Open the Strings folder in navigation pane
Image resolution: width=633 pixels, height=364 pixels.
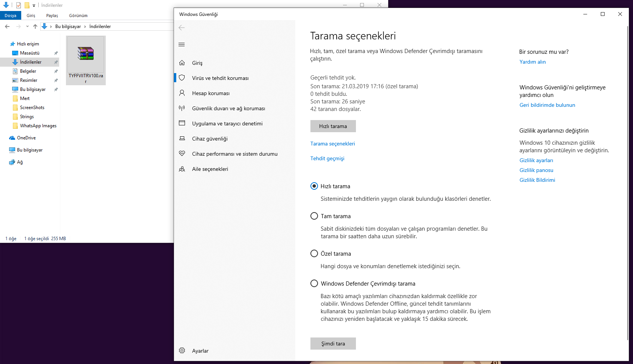(27, 117)
